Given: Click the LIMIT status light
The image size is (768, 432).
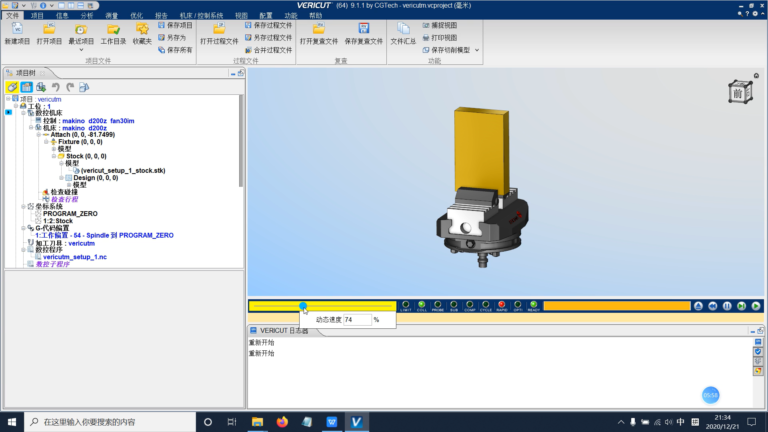Looking at the screenshot, I should pyautogui.click(x=406, y=306).
